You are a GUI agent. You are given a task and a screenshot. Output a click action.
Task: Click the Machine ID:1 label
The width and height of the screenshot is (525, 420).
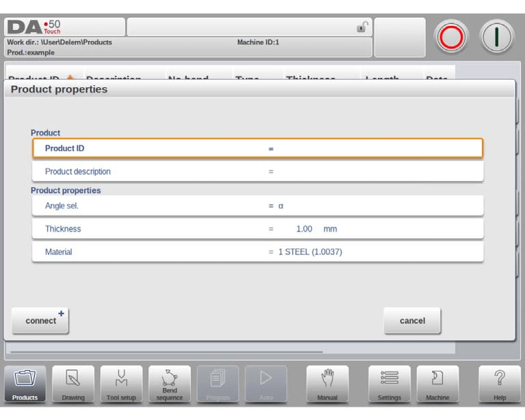click(x=258, y=42)
